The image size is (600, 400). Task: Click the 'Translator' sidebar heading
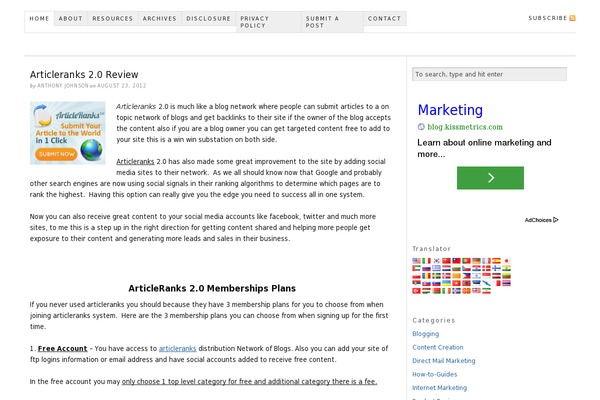tap(431, 249)
